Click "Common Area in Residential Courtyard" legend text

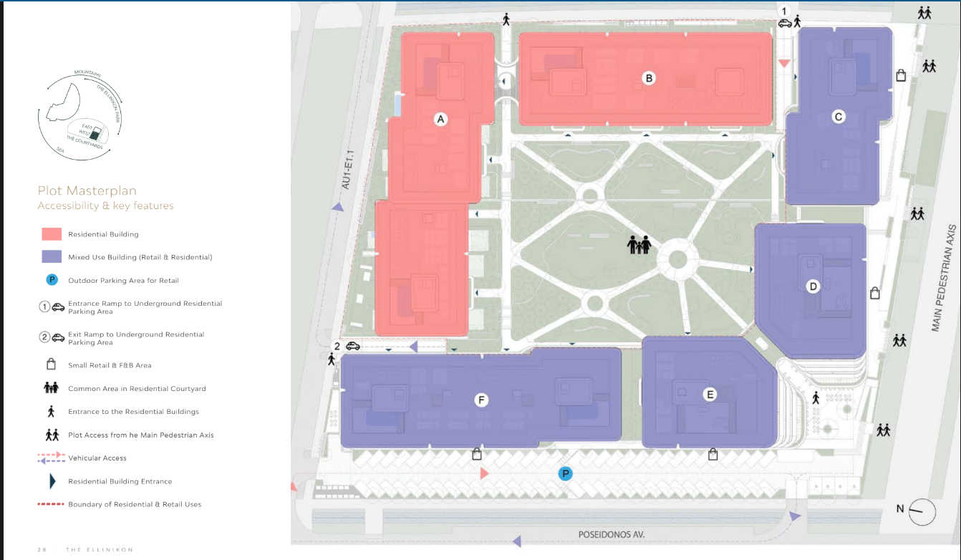pyautogui.click(x=137, y=389)
